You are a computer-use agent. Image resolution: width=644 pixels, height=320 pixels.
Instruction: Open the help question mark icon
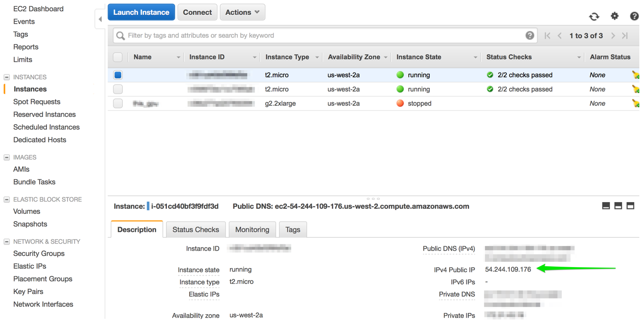pos(634,16)
